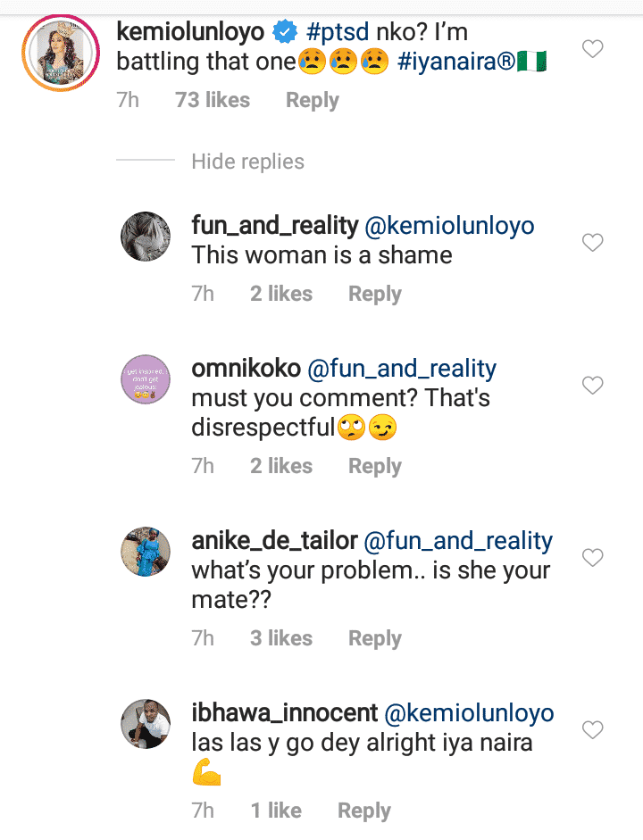Image resolution: width=643 pixels, height=840 pixels.
Task: Reply to fun_and_reality's comment
Action: pos(374,294)
